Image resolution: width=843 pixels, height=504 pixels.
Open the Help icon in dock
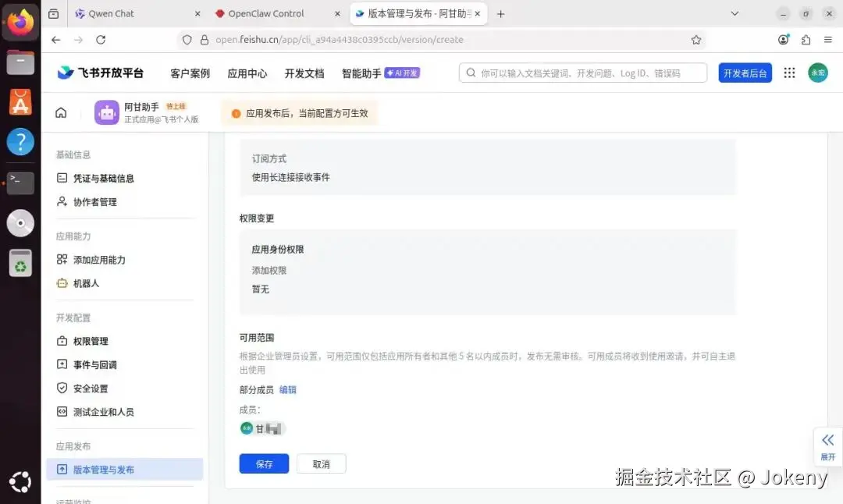[20, 142]
